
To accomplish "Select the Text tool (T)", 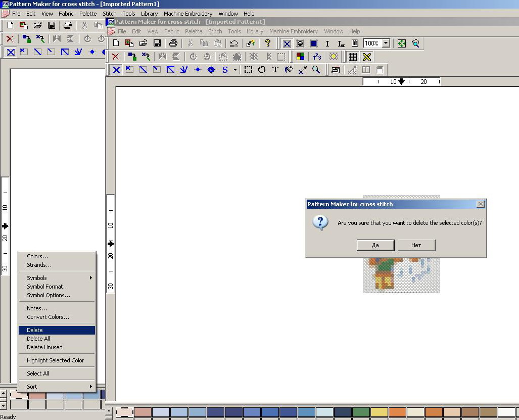I will click(x=275, y=70).
